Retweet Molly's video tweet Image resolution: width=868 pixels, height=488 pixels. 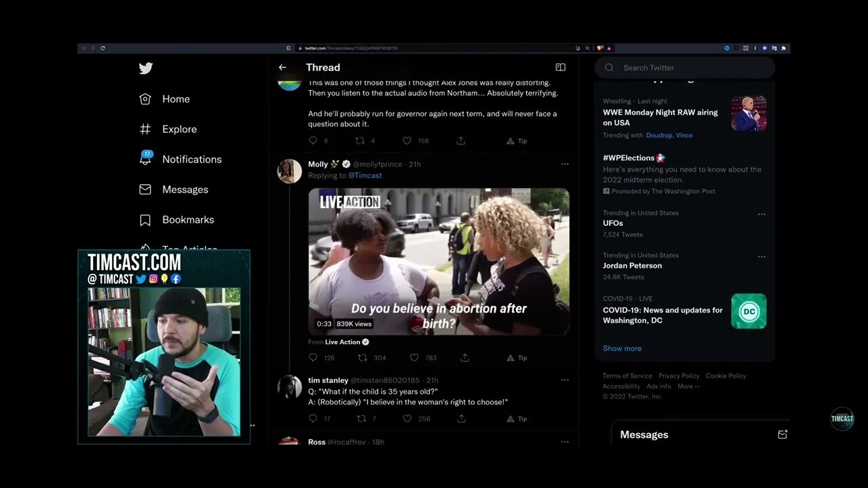(362, 358)
